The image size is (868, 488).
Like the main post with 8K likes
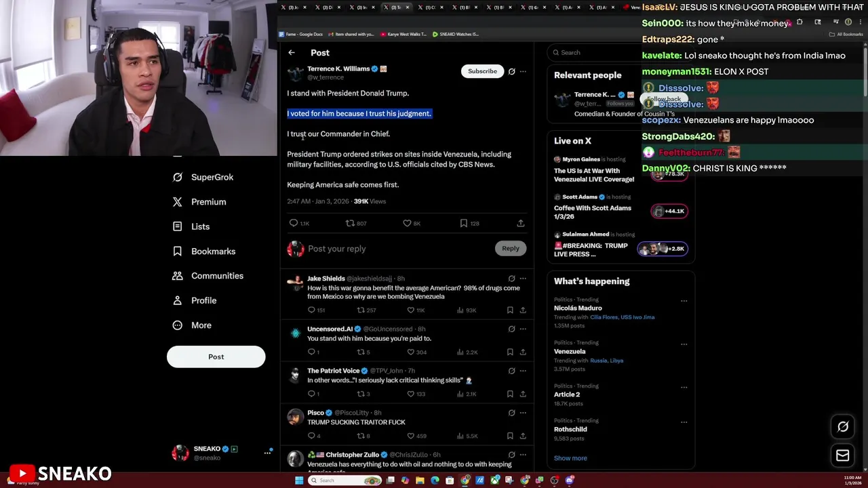[x=407, y=223]
